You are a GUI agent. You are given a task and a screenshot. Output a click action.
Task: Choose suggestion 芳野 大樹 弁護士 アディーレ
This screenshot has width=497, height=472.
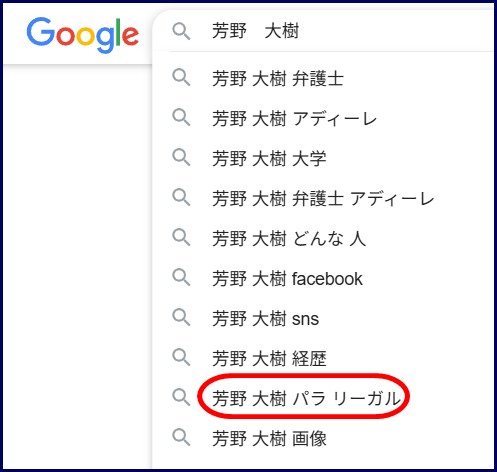click(x=323, y=199)
